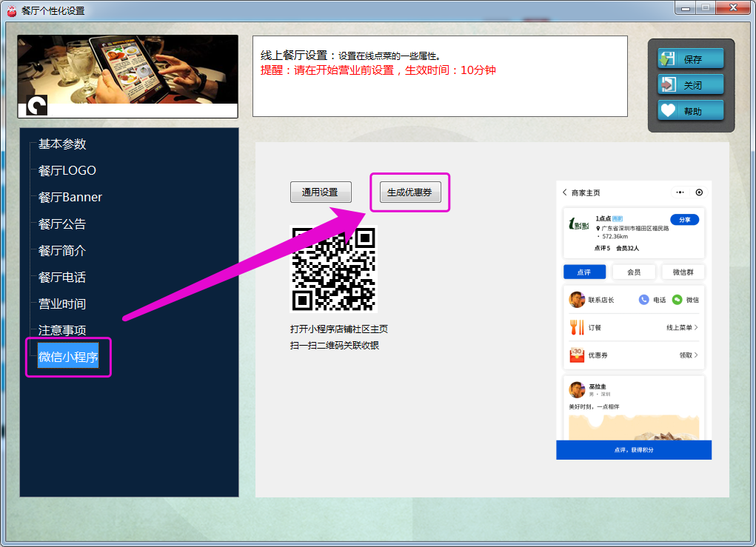Click the red 提醒 reminder text
The image size is (756, 547).
378,70
